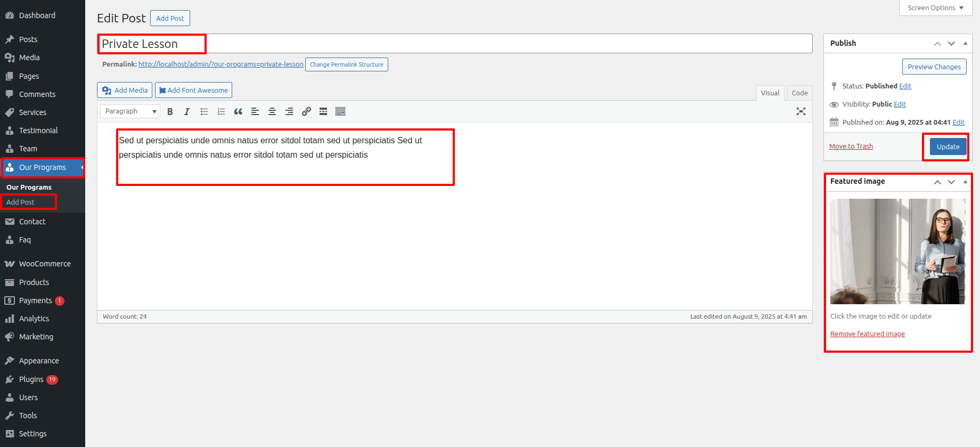Click the Move to Trash link
Screen dimensions: 980x447
(851, 147)
